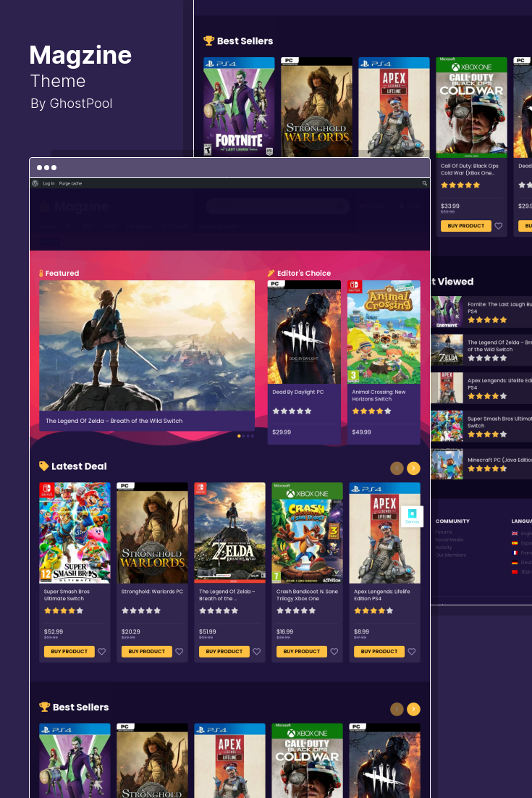Open Fortnite thumbnail in viewed list
This screenshot has width=532, height=798.
coord(447,311)
